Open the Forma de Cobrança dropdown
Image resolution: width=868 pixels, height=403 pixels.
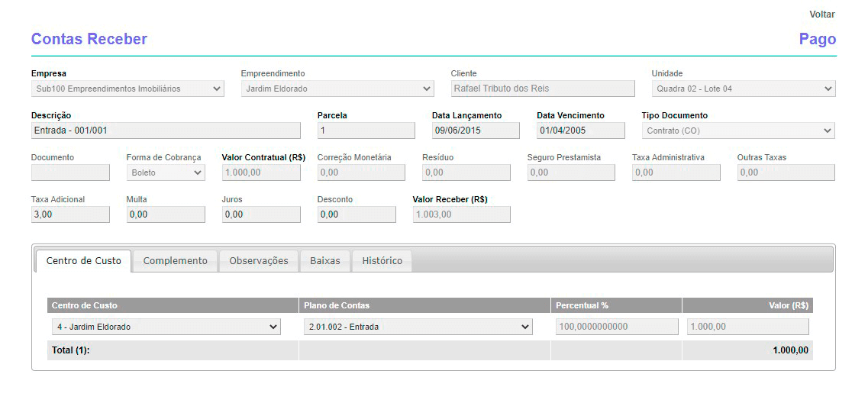(x=166, y=172)
